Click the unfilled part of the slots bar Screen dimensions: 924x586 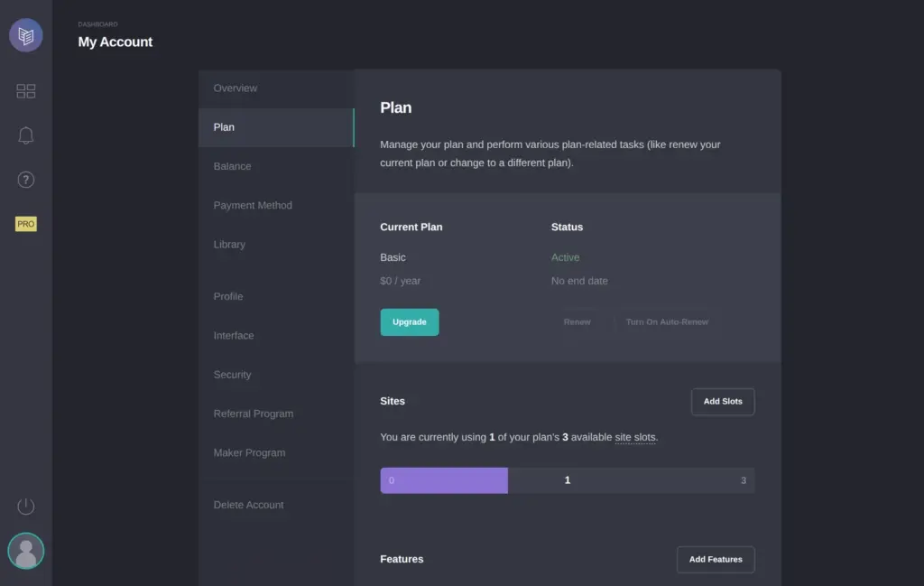click(x=631, y=480)
